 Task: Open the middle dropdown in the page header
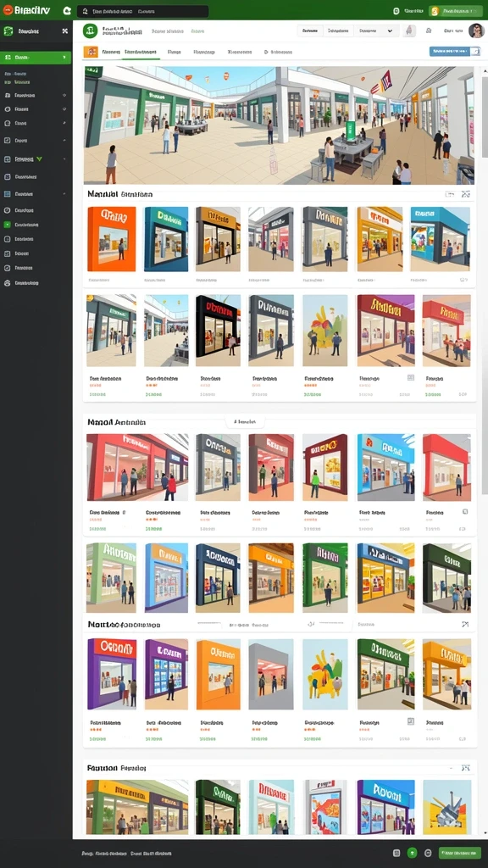[338, 31]
